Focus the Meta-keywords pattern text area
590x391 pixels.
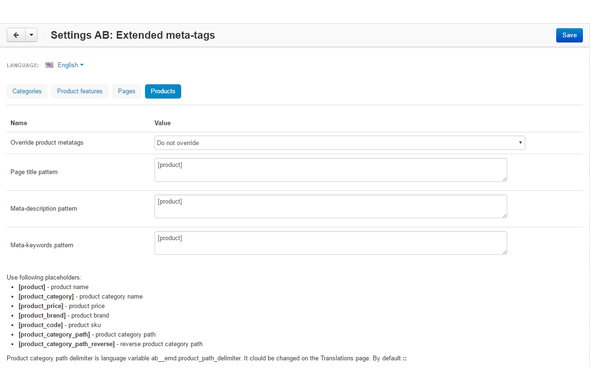point(331,243)
